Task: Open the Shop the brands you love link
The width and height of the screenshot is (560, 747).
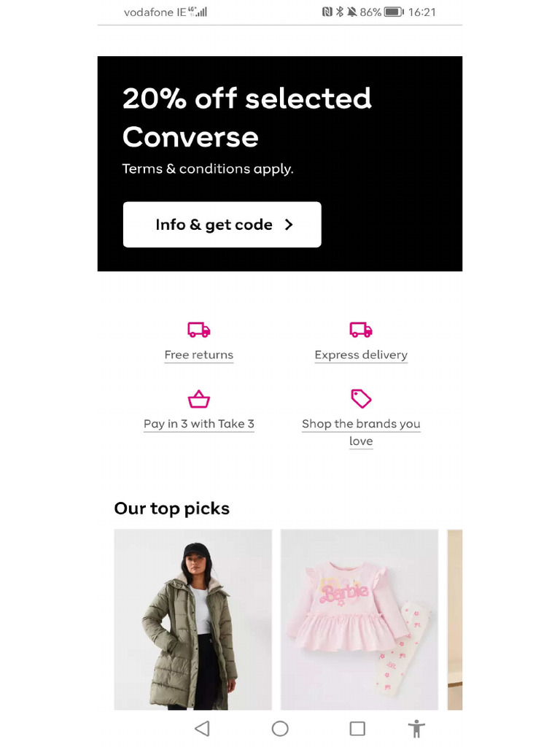Action: click(x=361, y=432)
